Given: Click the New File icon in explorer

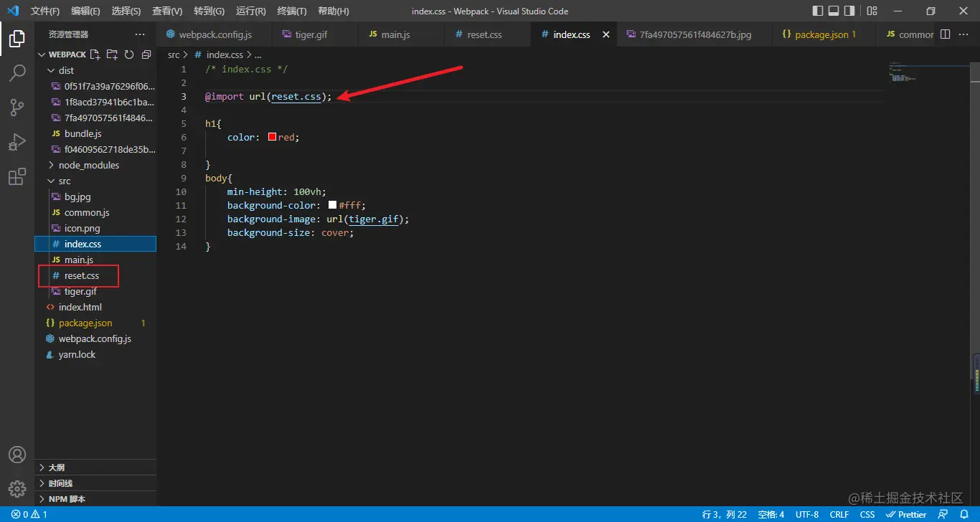Looking at the screenshot, I should click(x=95, y=54).
